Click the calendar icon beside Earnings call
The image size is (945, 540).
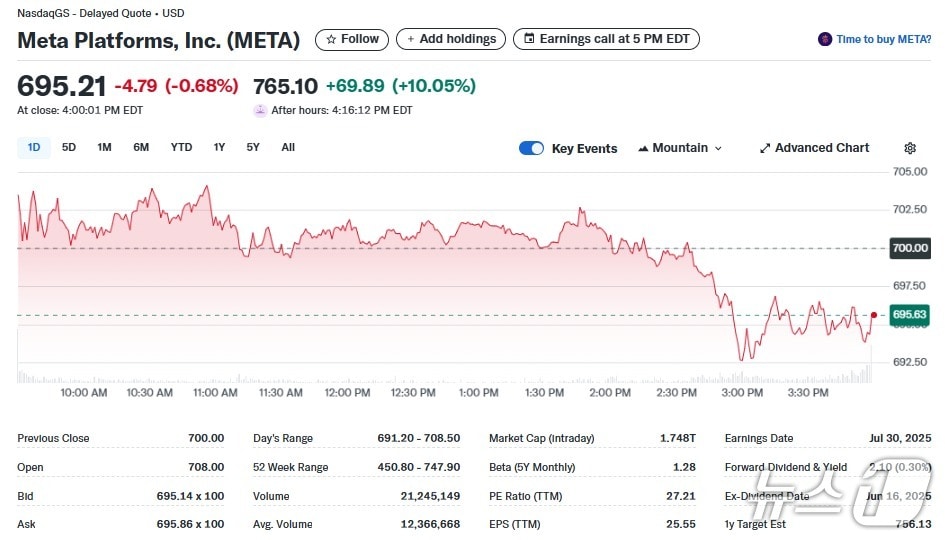528,40
